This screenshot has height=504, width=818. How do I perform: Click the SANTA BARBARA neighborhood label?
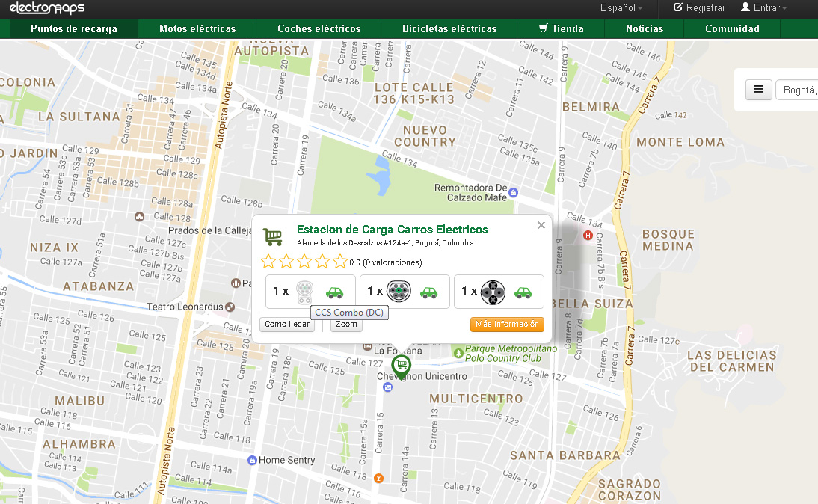565,455
